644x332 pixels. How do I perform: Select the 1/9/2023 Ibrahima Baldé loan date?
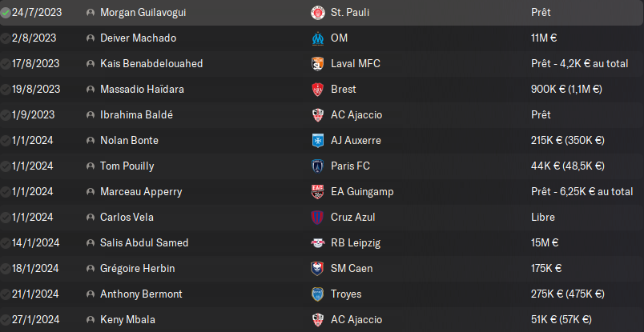point(33,115)
